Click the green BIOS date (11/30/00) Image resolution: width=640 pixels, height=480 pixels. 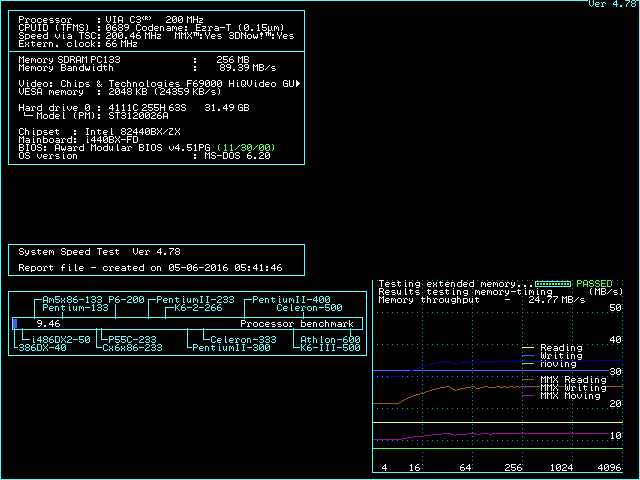click(246, 148)
